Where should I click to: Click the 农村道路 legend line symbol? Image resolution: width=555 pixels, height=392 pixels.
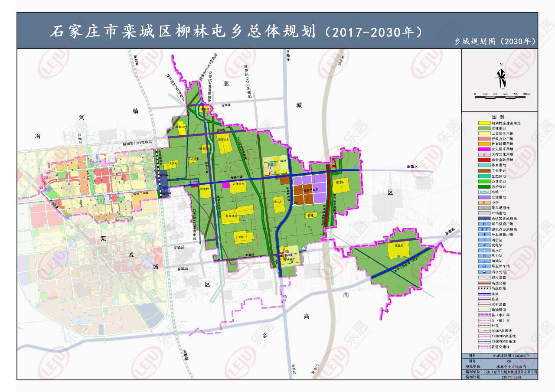(x=484, y=304)
